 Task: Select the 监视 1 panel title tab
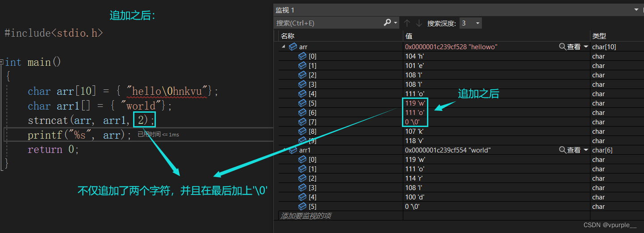(x=285, y=10)
